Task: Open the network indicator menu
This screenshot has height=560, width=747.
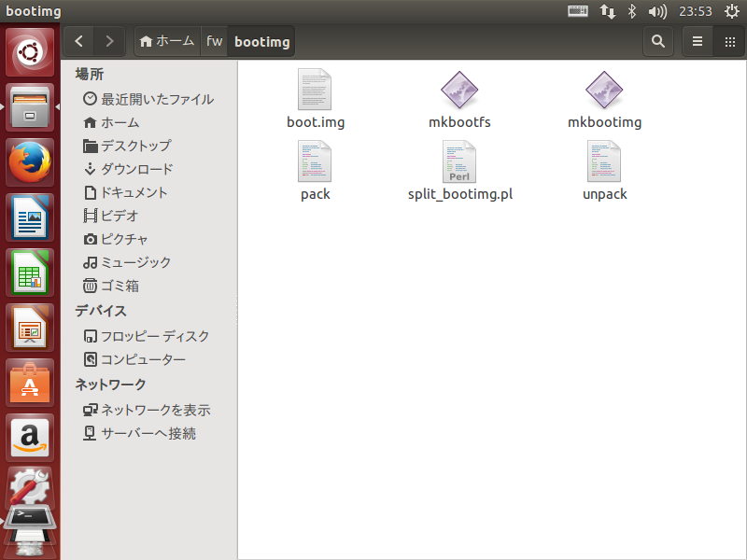Action: pyautogui.click(x=608, y=11)
